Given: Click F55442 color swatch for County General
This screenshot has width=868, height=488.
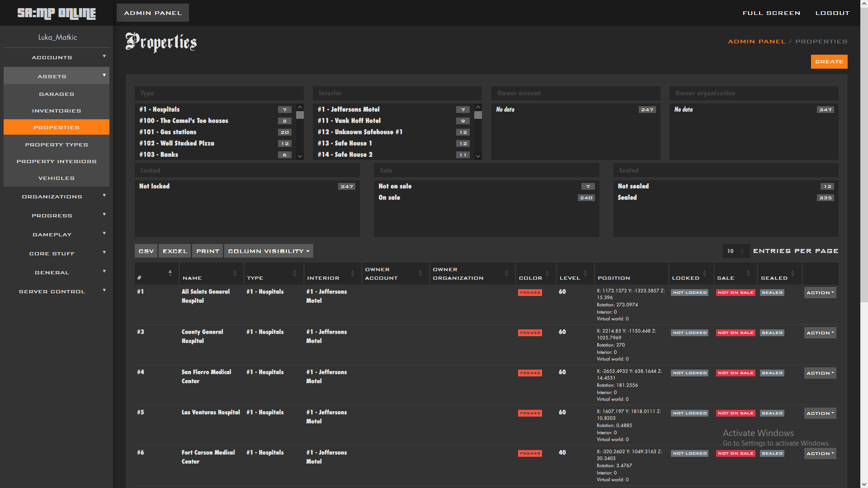Looking at the screenshot, I should coord(530,333).
